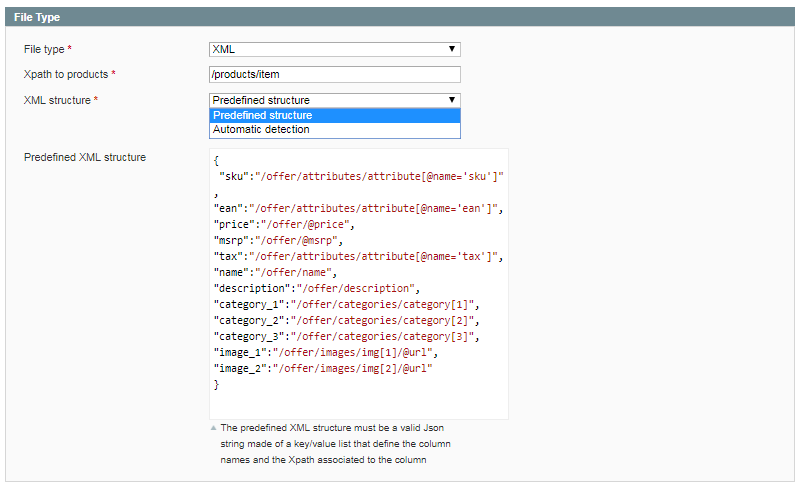Click the XML structure dropdown arrow
Image resolution: width=800 pixels, height=487 pixels.
(452, 100)
